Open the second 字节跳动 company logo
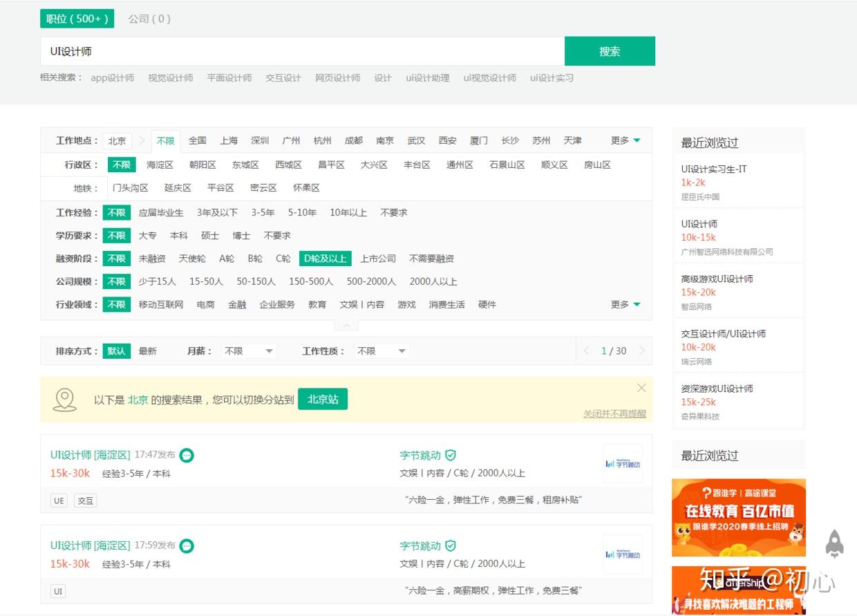The width and height of the screenshot is (857, 616). (x=623, y=554)
